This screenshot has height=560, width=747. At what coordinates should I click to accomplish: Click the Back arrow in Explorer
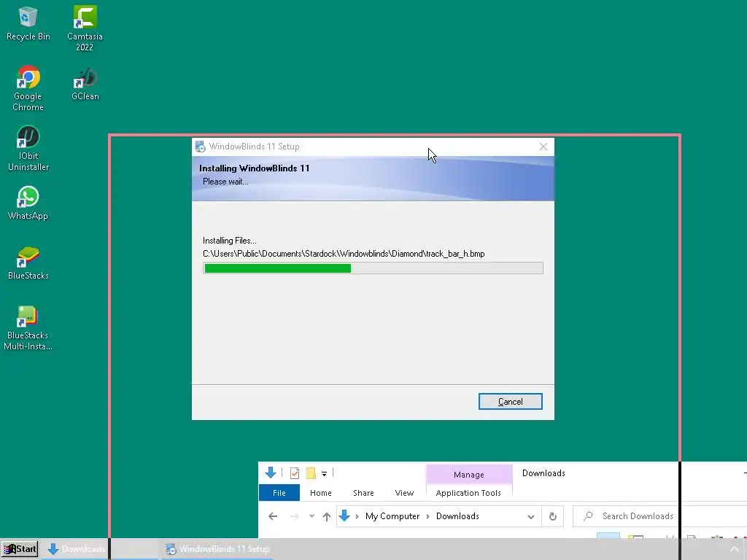pos(273,516)
